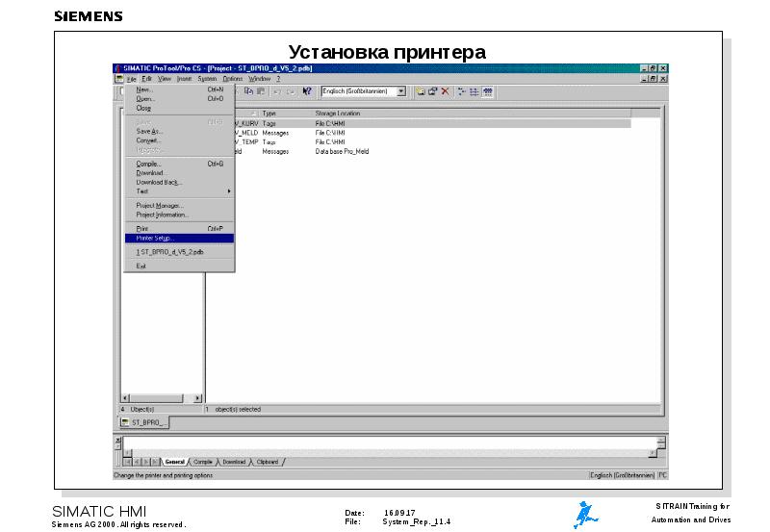Open the Englisch language dropdown

pyautogui.click(x=400, y=91)
